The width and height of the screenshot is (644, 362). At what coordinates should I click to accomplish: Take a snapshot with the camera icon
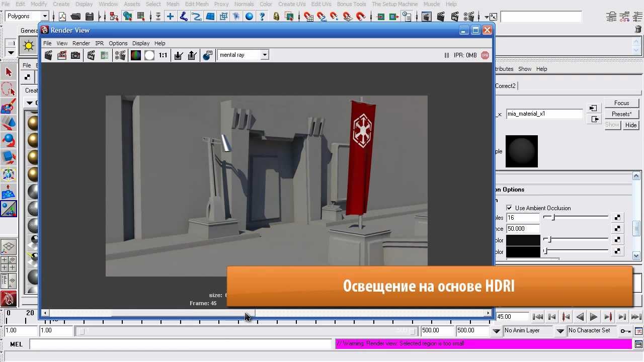75,55
